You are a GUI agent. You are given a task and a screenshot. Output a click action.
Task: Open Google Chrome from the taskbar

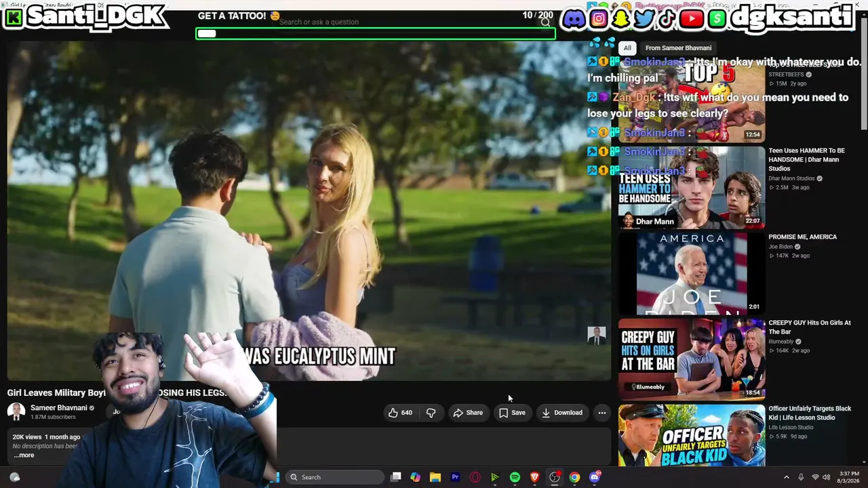[574, 477]
